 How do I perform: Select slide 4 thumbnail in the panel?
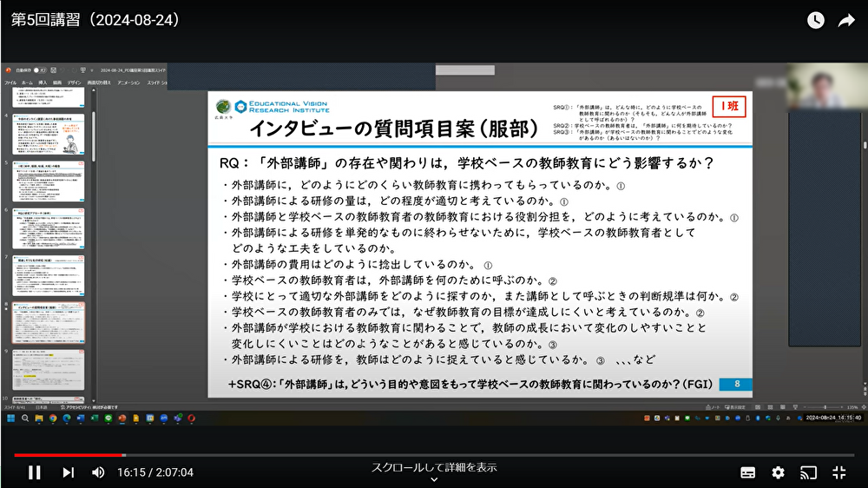click(49, 134)
